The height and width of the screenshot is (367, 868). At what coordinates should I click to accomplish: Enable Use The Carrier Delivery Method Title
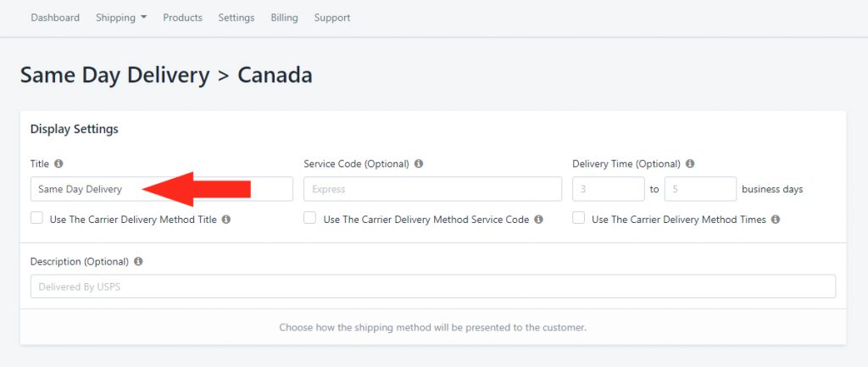pyautogui.click(x=36, y=218)
